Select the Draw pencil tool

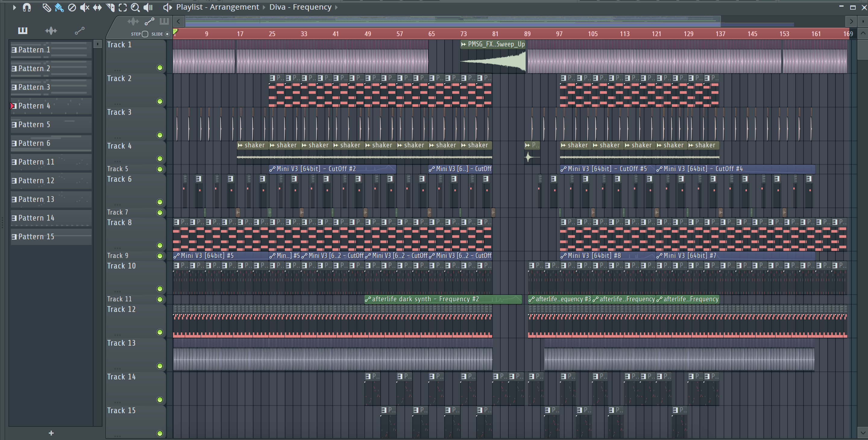46,7
